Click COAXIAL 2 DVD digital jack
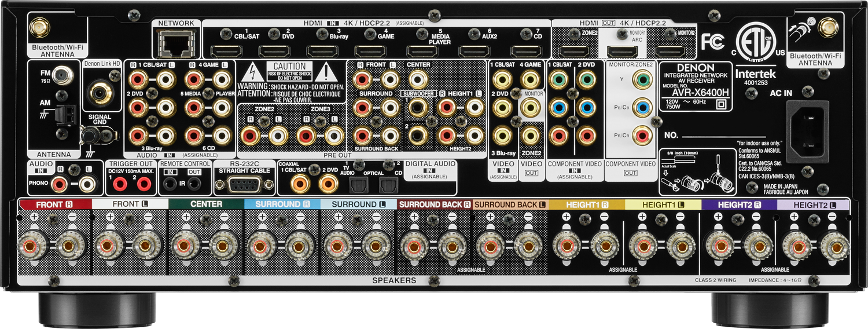 coord(328,184)
